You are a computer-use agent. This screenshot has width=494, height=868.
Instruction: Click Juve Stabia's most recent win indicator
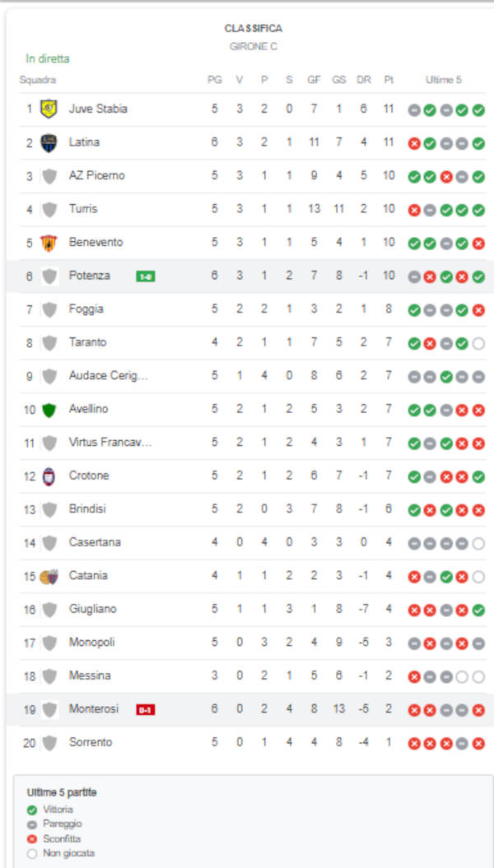(x=478, y=109)
